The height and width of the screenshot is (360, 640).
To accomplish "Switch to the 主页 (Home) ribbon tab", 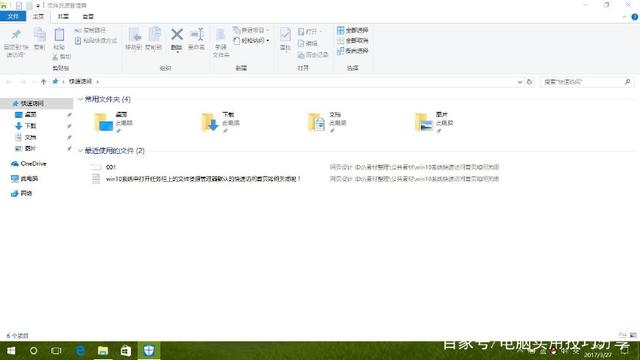I will coord(38,16).
